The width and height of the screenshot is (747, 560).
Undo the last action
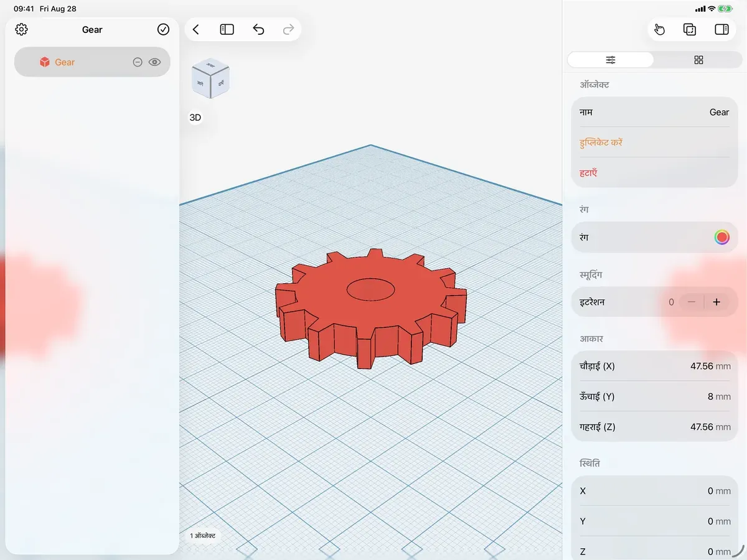(258, 29)
